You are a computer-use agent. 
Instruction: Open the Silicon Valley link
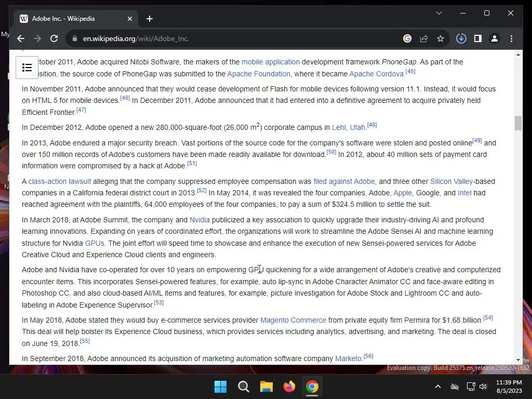451,181
